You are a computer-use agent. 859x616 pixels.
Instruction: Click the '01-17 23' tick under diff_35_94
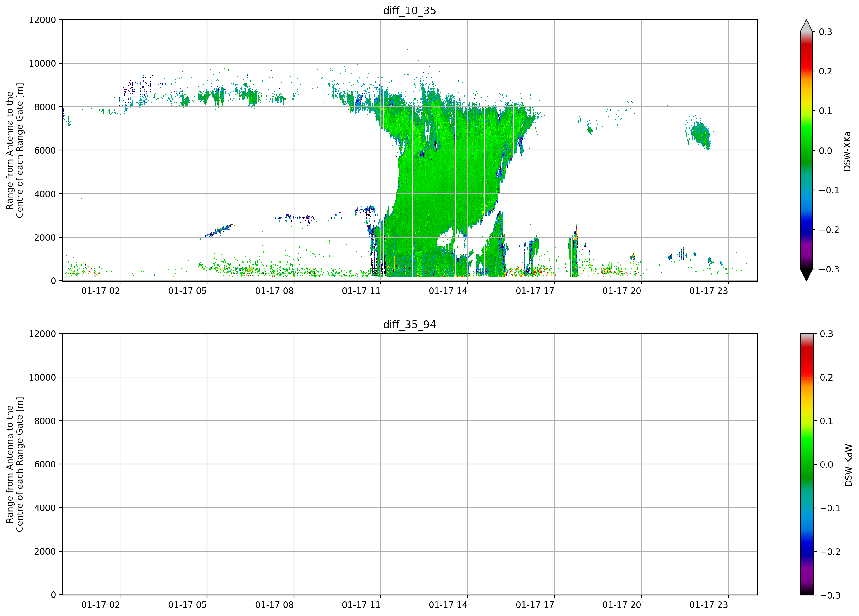tap(709, 605)
